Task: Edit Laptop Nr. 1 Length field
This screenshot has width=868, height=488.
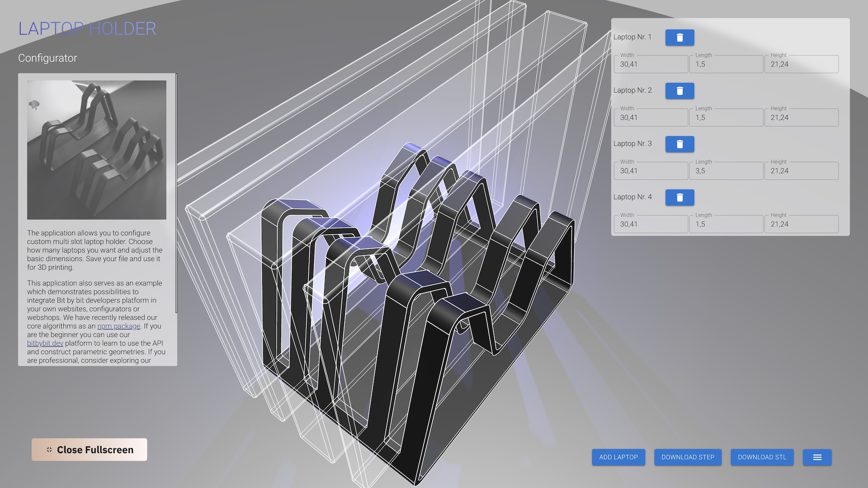Action: point(726,64)
